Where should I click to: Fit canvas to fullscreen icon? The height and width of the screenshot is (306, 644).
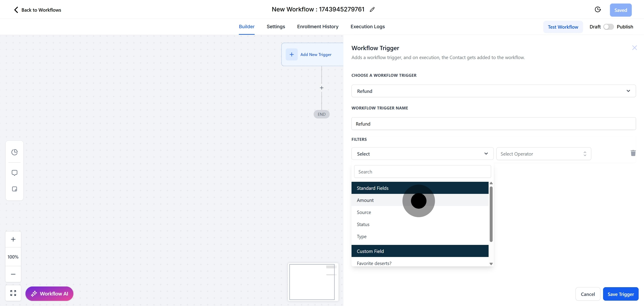[x=13, y=293]
